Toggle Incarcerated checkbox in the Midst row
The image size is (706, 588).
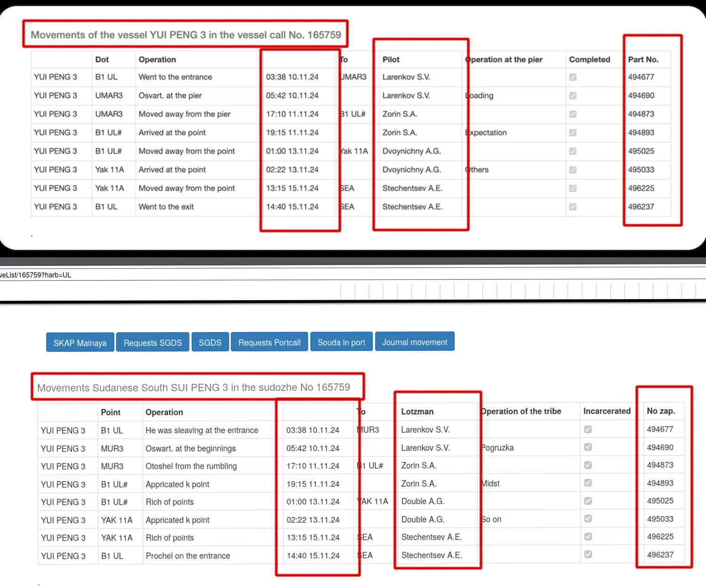click(x=588, y=483)
